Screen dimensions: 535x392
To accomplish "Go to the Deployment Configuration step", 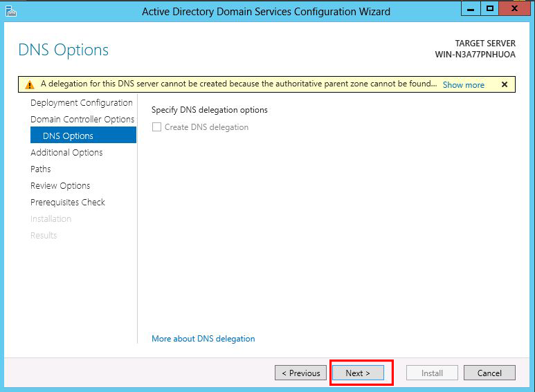I will pos(82,102).
